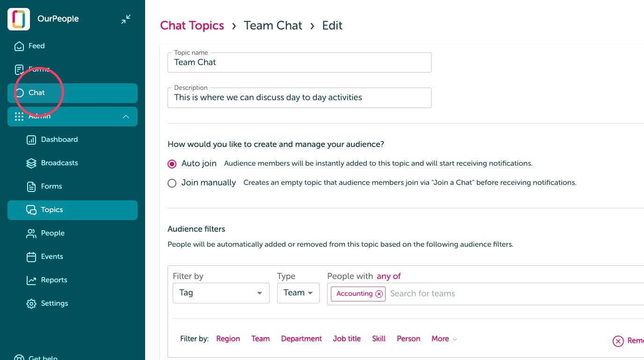The width and height of the screenshot is (644, 360).
Task: Open the Type Team dropdown
Action: [x=298, y=293]
